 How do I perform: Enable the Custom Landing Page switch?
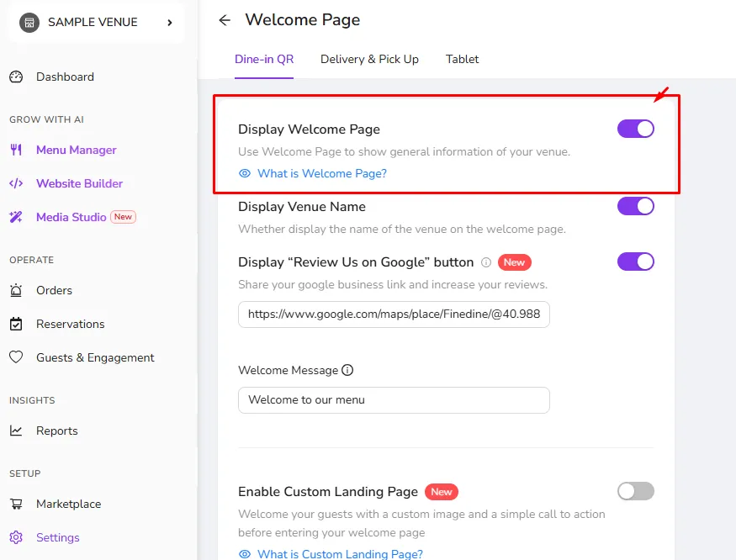tap(636, 491)
